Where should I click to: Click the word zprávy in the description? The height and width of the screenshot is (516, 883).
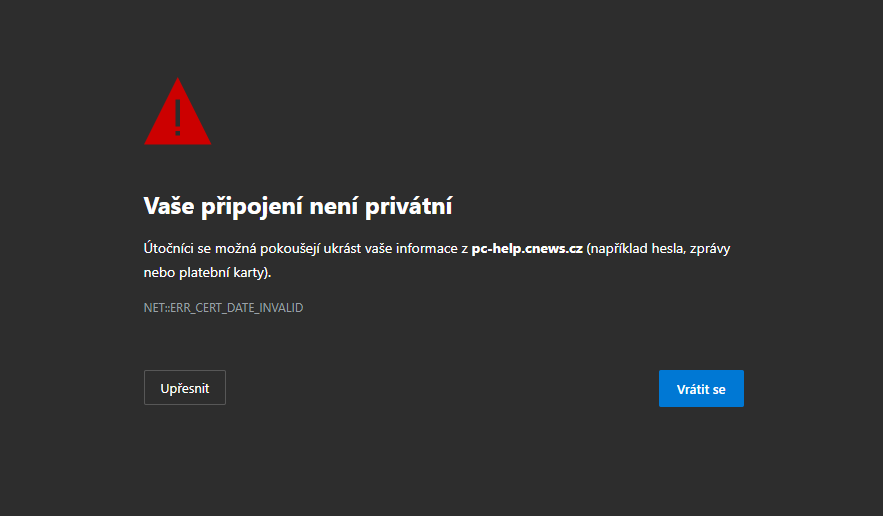[x=711, y=248]
